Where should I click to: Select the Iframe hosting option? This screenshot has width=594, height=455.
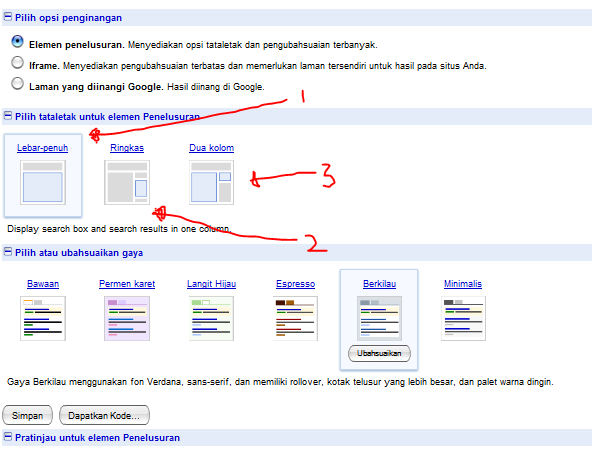pos(17,63)
